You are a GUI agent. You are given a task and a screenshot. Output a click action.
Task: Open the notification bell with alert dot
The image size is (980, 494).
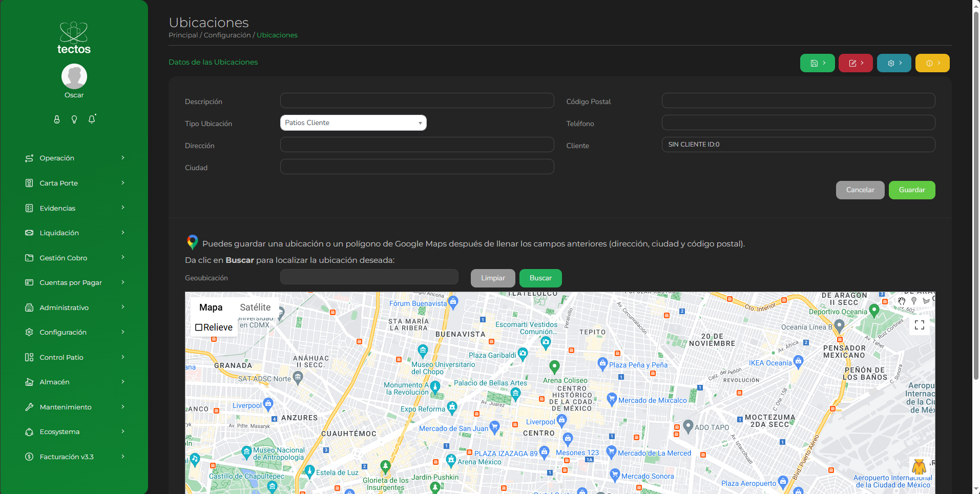point(91,119)
